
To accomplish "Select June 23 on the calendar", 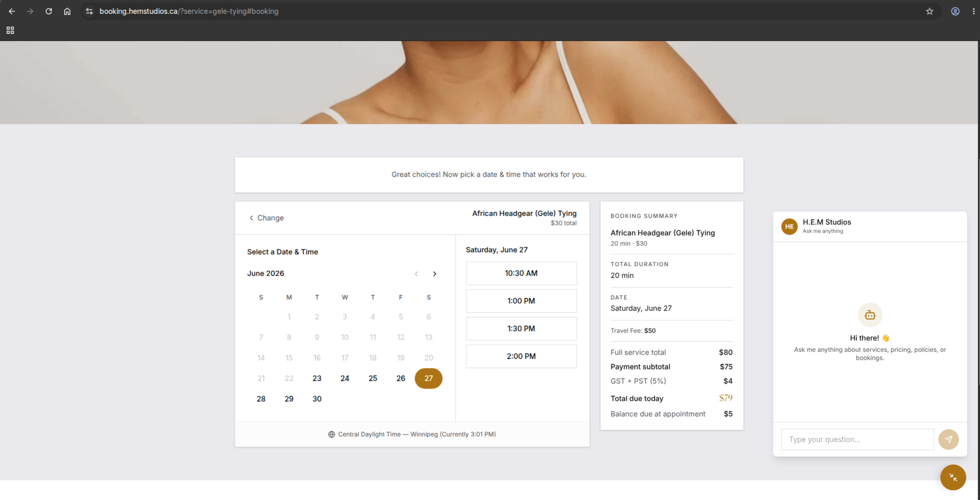I will click(317, 378).
